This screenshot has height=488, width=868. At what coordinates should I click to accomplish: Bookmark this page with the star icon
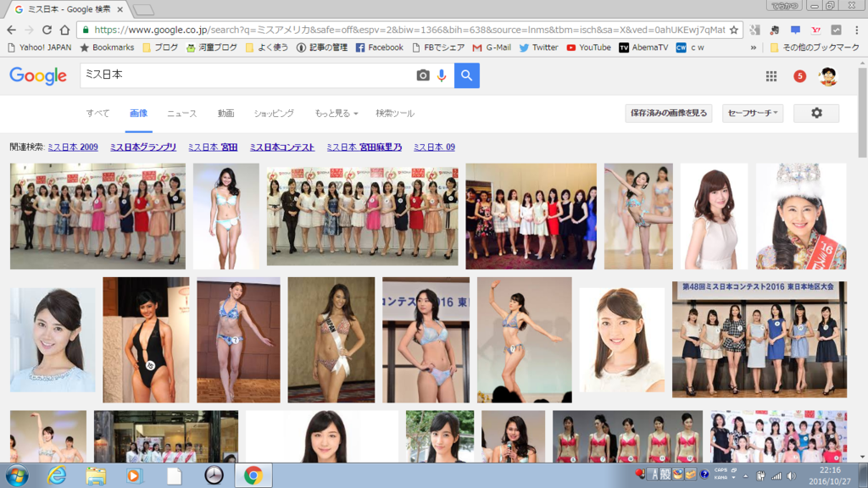(734, 30)
